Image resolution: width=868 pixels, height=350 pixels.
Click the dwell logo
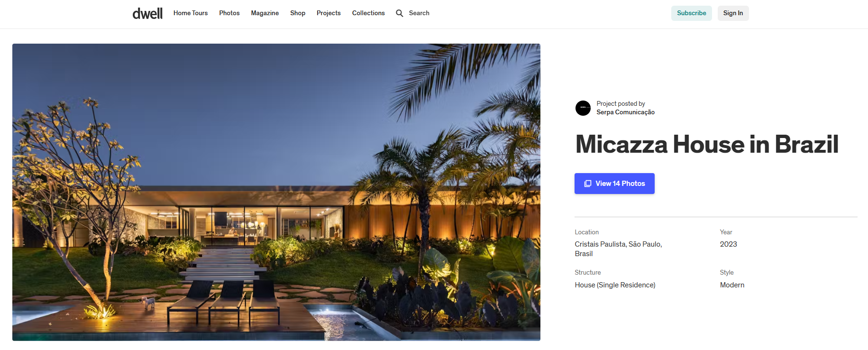pyautogui.click(x=147, y=13)
